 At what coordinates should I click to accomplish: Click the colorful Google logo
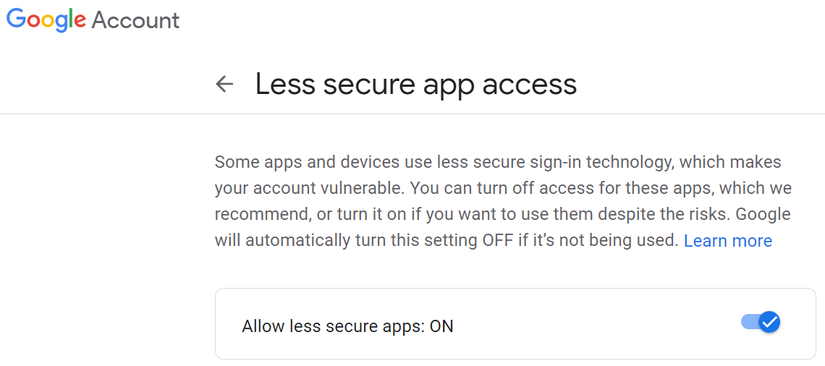tap(46, 21)
